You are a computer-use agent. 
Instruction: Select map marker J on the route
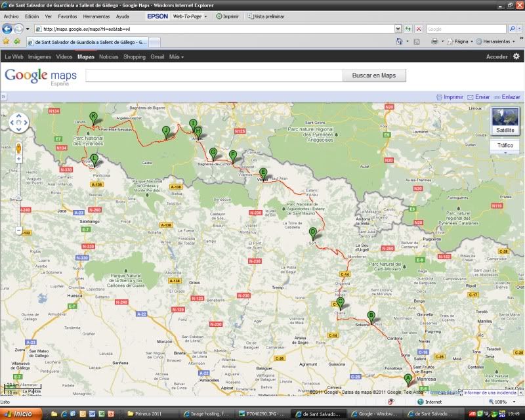166,133
